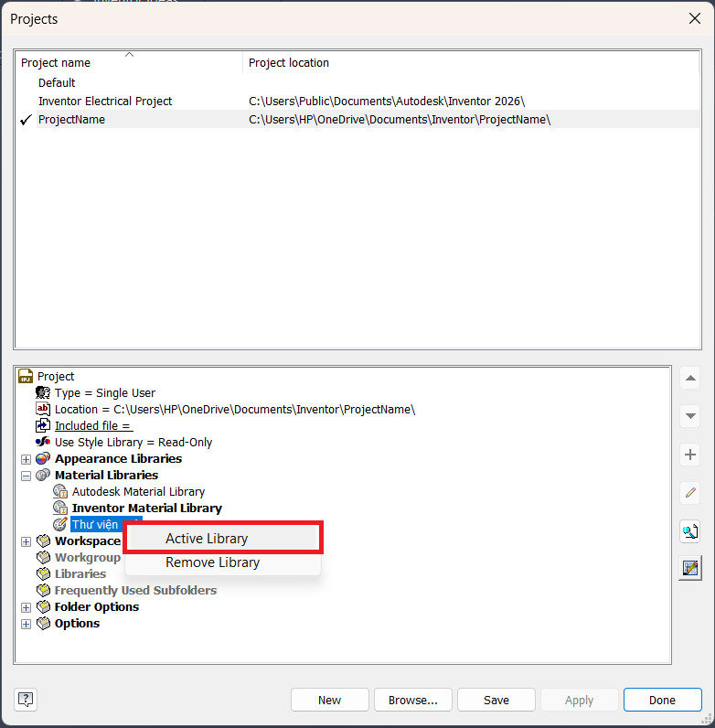This screenshot has width=715, height=728.
Task: Click the Save button
Action: 496,700
